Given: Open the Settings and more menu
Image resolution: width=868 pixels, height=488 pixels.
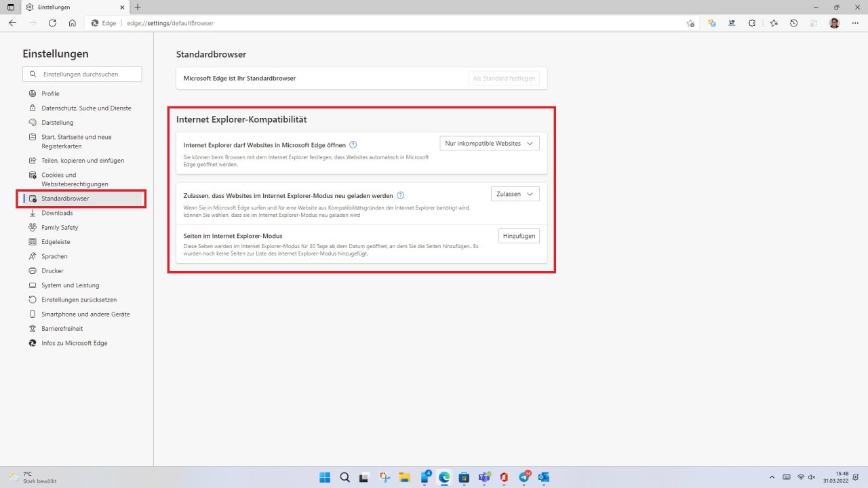Looking at the screenshot, I should coord(854,23).
